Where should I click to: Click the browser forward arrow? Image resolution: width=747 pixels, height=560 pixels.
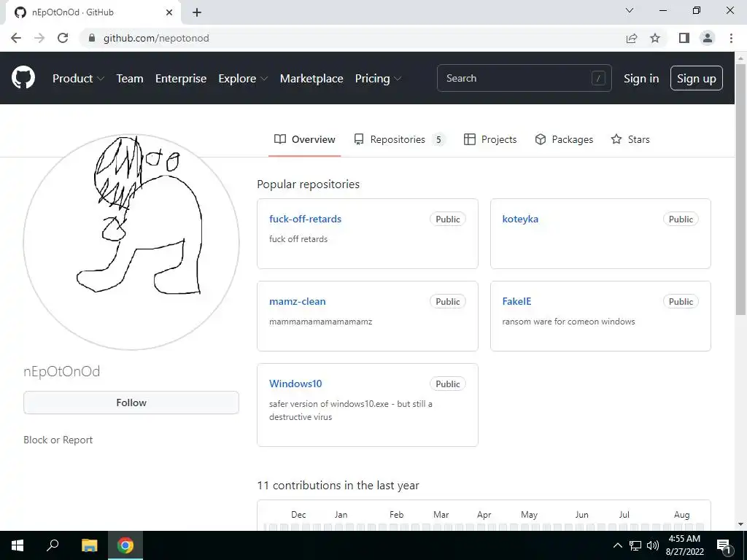39,38
